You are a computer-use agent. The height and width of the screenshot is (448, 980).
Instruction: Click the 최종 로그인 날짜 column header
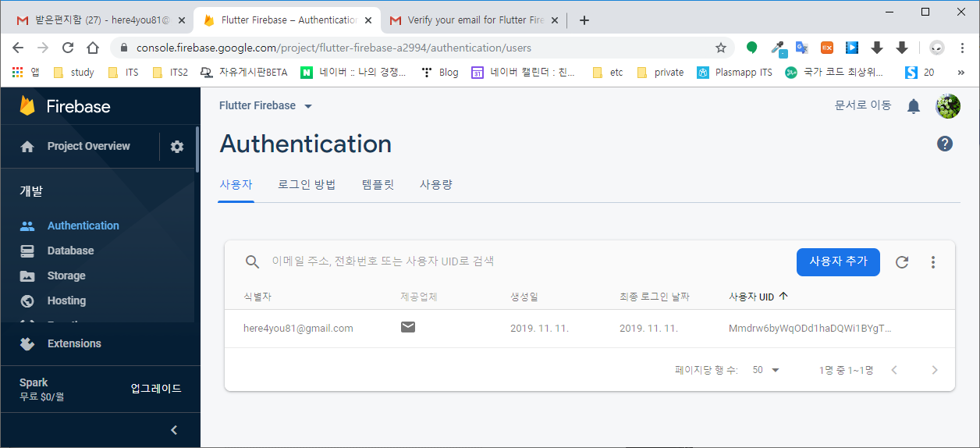[x=654, y=297]
